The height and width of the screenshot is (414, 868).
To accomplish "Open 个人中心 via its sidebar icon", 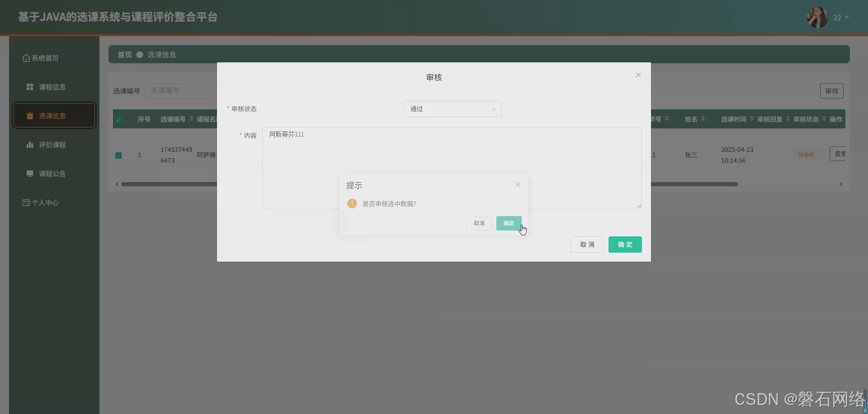I will click(26, 202).
